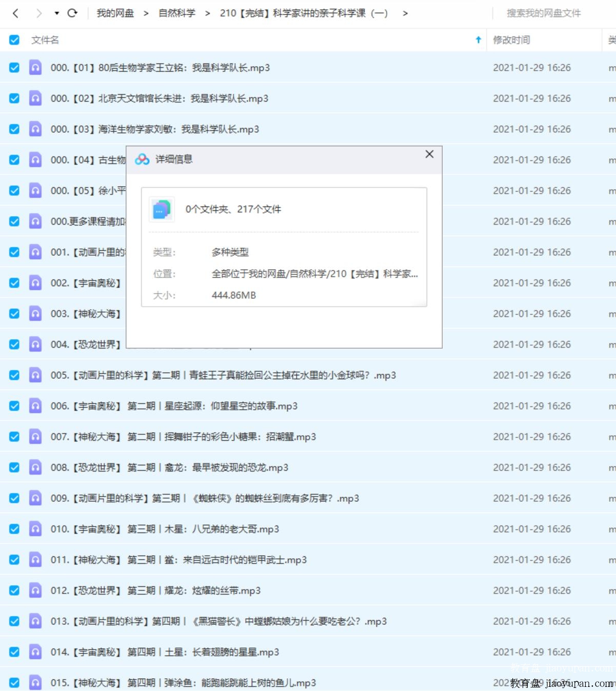Select file name 007.【神秘大海】第二期 招潮蟹.mp3

tap(183, 437)
